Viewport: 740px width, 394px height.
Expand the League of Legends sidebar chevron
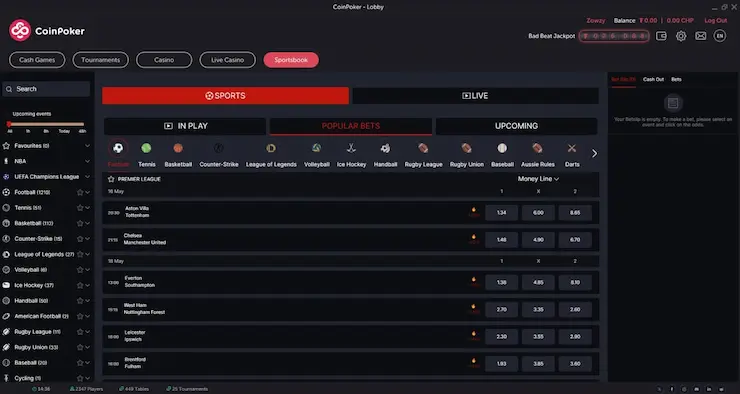tap(87, 254)
